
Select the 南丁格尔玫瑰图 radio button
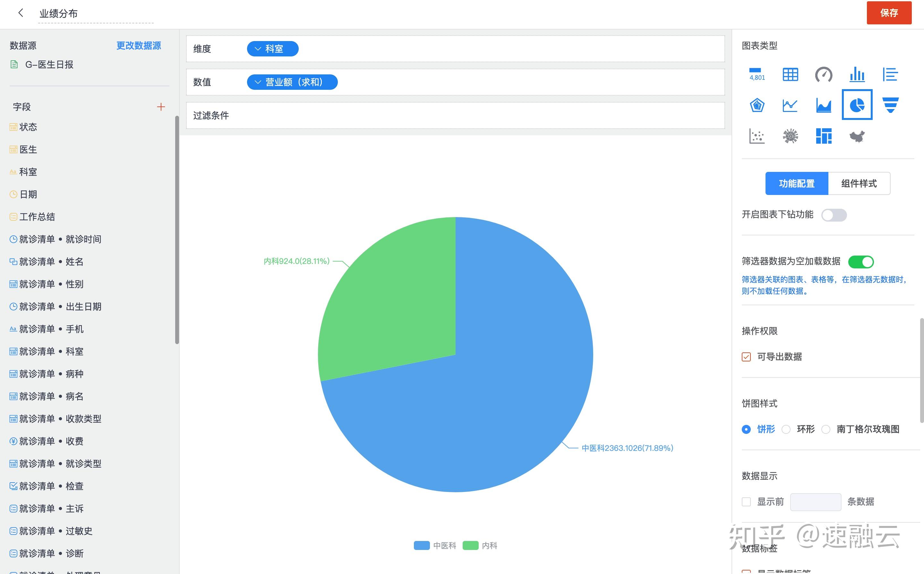(x=826, y=429)
